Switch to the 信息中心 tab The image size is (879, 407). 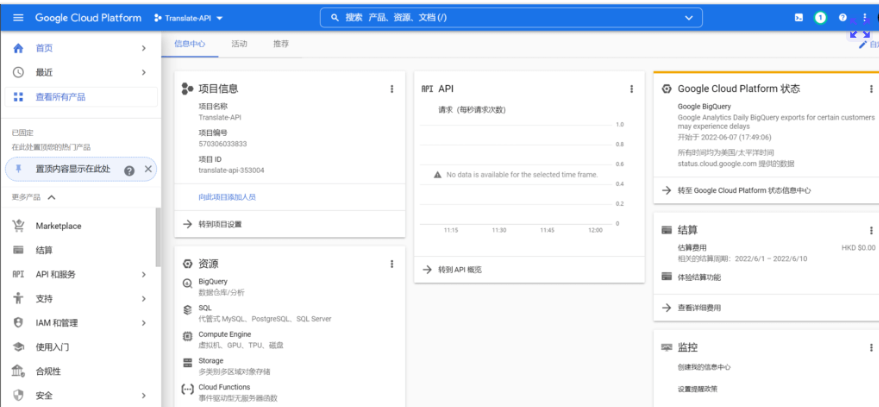(x=189, y=44)
